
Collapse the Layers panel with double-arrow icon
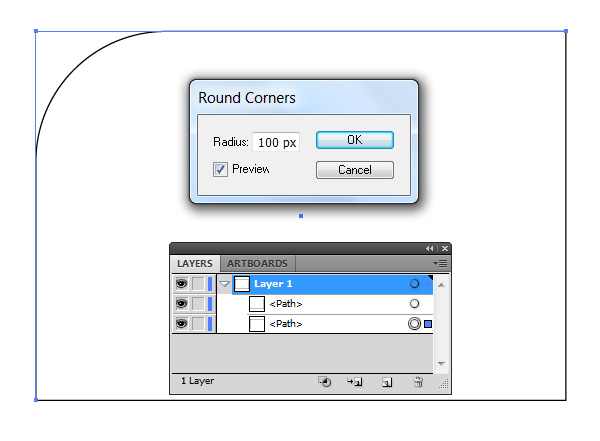(x=429, y=248)
